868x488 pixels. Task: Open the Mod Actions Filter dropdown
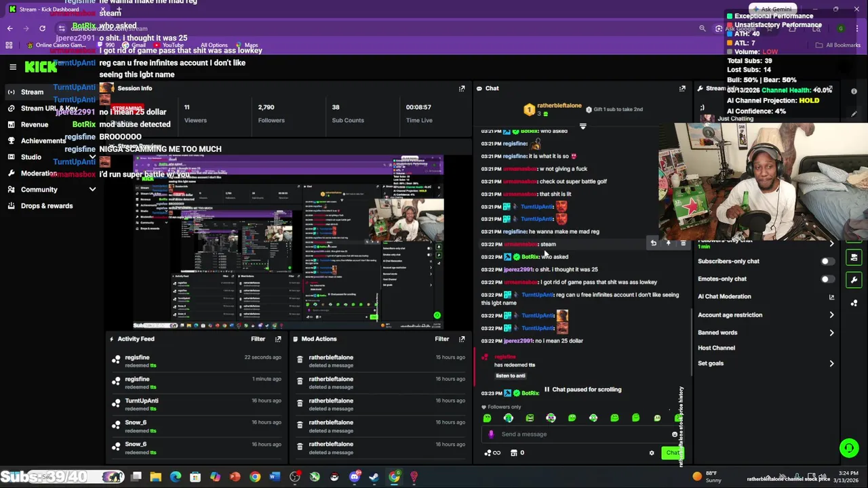coord(442,339)
